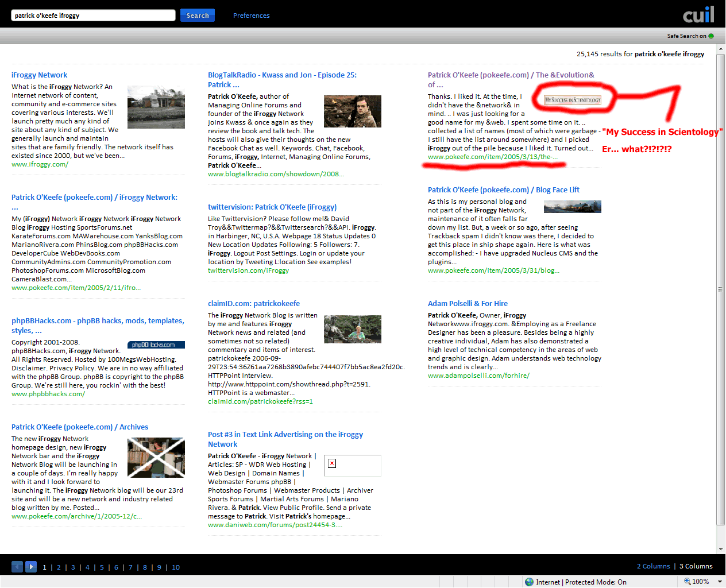This screenshot has height=588, width=726.
Task: Open claimid.com/patrickokeefe?rss=1 URL
Action: pyautogui.click(x=260, y=401)
